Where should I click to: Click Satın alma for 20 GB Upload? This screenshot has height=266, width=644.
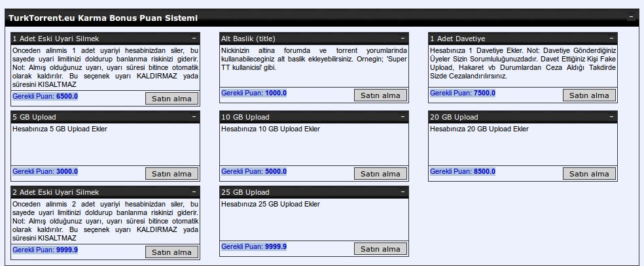[589, 174]
